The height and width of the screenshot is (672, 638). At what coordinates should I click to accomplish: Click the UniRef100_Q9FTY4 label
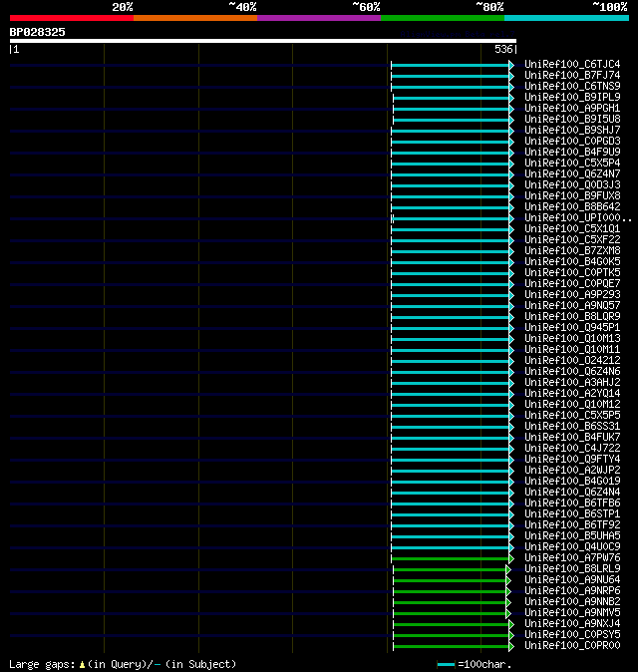[x=572, y=460]
